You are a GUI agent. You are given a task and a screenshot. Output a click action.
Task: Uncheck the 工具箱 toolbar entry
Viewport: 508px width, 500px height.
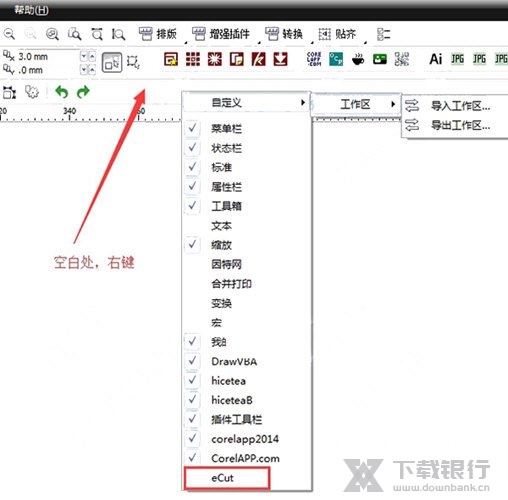pos(247,206)
